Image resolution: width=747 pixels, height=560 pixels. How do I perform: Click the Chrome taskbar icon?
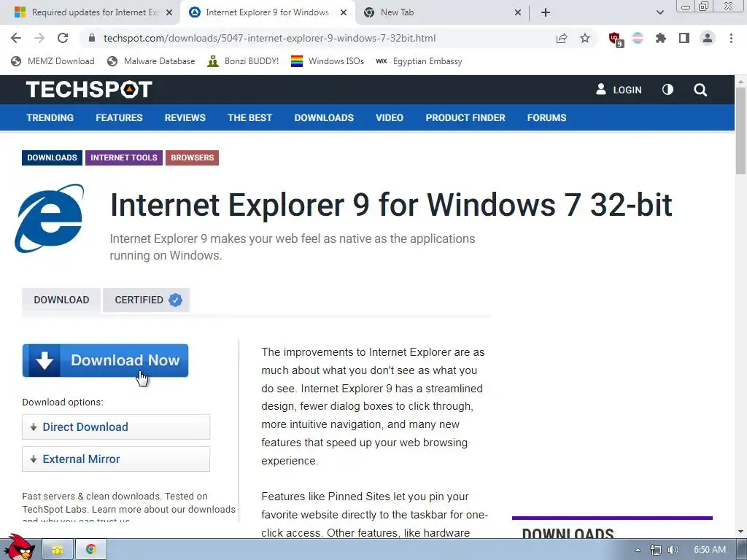click(x=91, y=550)
